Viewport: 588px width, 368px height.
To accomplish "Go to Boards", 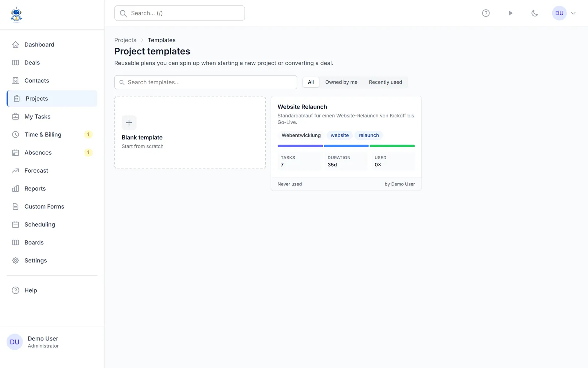I will click(52, 243).
